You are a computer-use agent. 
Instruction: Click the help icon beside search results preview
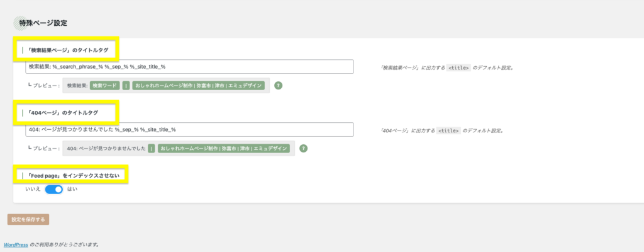(x=278, y=85)
